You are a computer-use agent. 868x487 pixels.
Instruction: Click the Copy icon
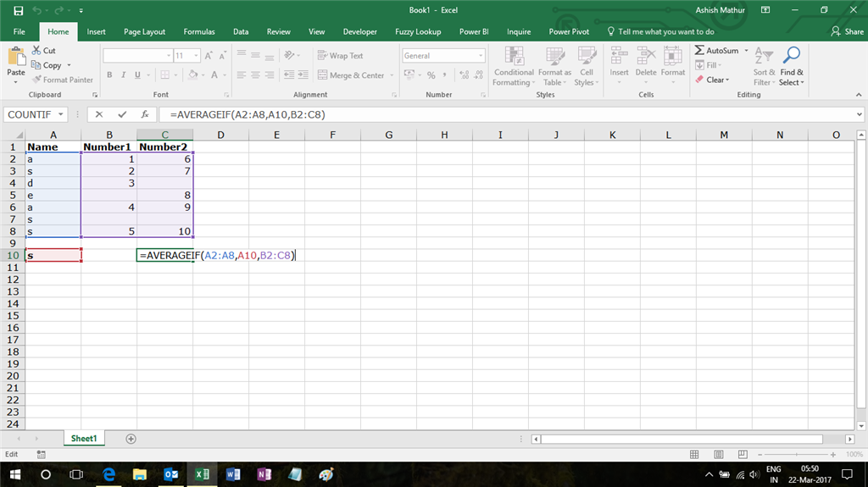tap(36, 65)
